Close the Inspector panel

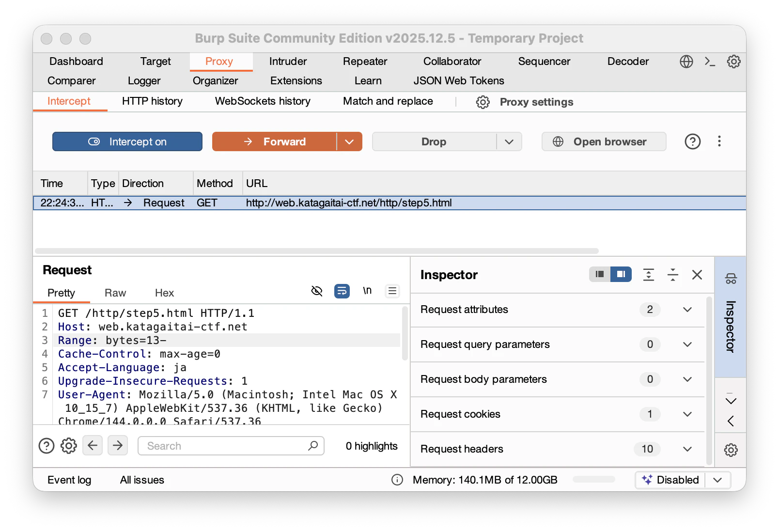point(697,275)
